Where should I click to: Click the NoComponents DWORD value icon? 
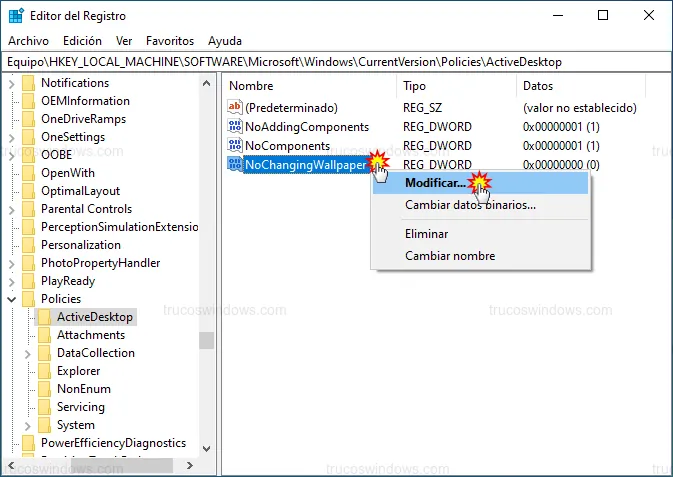[235, 146]
